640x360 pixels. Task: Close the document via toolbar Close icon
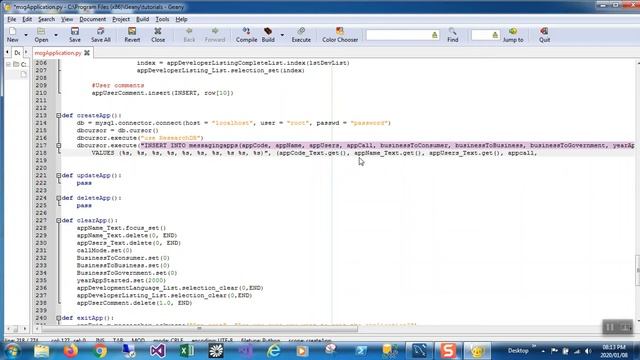coord(158,35)
